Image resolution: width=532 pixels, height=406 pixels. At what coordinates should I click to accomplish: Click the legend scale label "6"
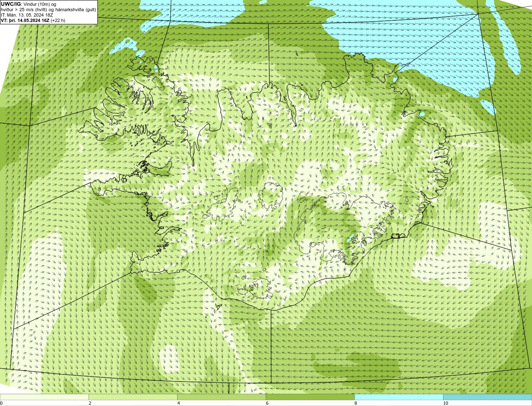coord(267,403)
